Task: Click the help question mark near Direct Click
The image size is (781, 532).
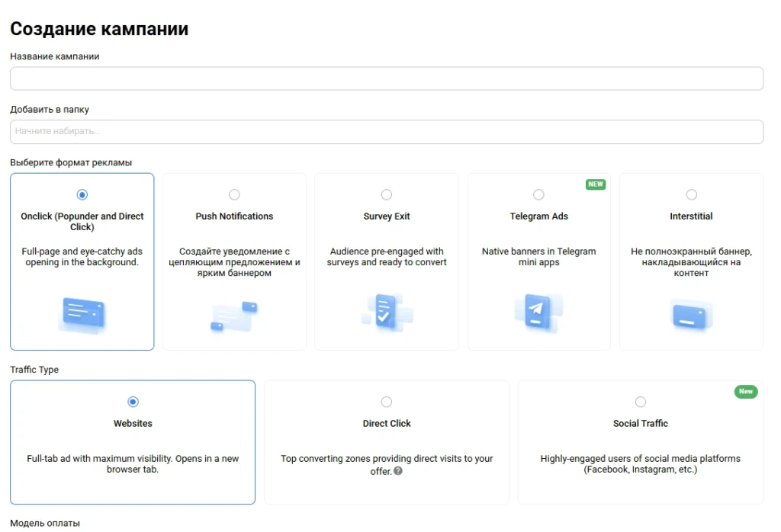Action: pos(398,471)
